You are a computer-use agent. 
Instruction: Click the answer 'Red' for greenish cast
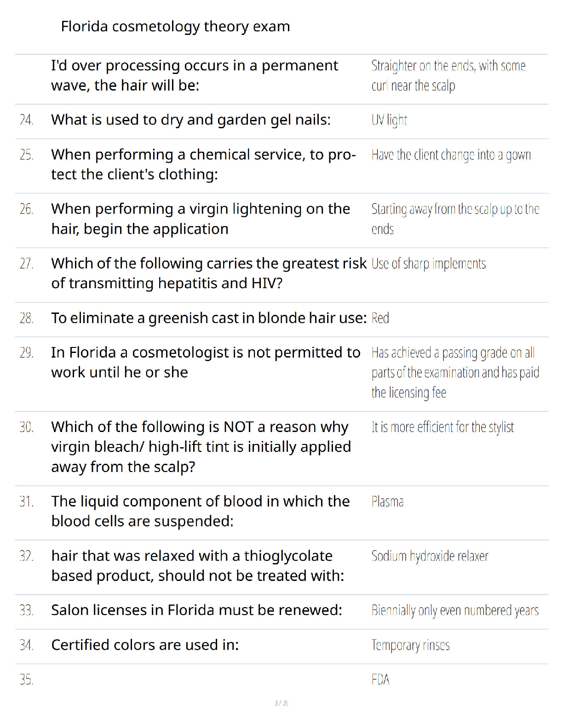tap(380, 318)
